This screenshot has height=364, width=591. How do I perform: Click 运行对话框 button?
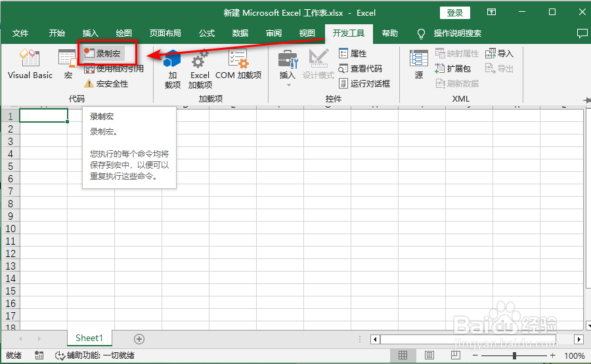click(x=364, y=83)
